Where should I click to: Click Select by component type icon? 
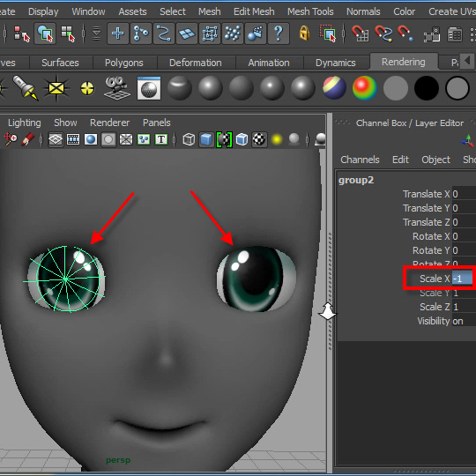pos(68,33)
